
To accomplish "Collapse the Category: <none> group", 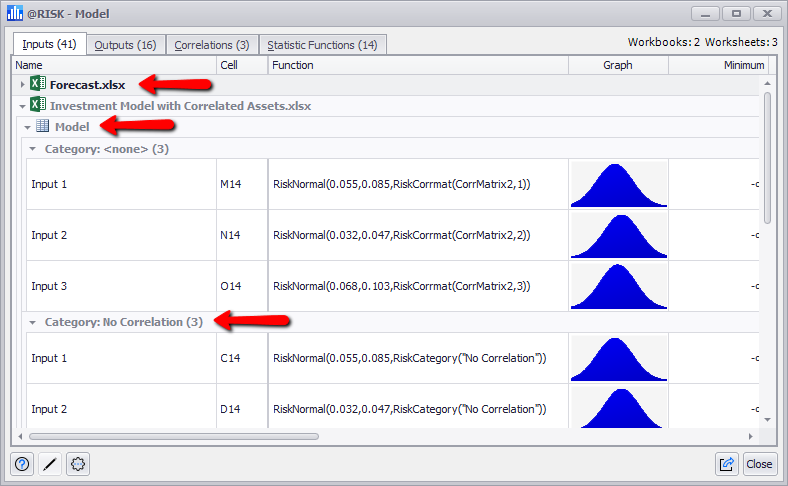I will (x=33, y=148).
